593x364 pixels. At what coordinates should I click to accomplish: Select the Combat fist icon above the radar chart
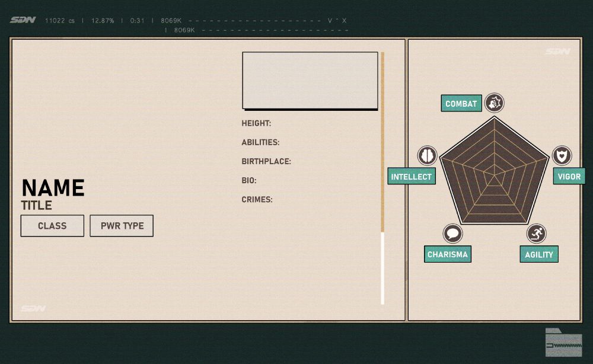pyautogui.click(x=494, y=103)
